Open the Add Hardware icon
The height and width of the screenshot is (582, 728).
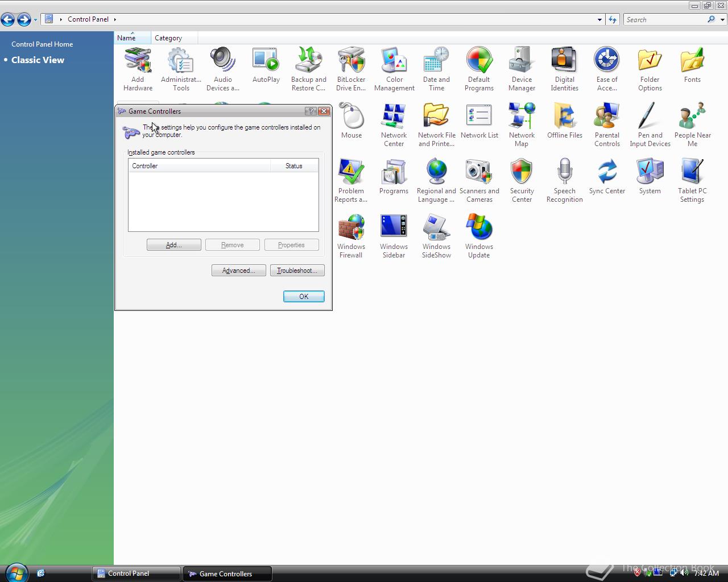click(x=138, y=69)
